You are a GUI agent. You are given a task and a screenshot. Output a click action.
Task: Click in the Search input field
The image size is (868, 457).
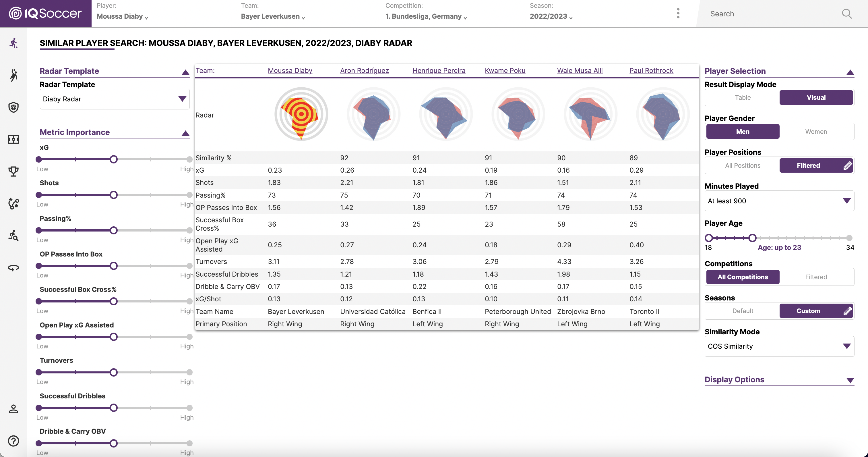click(x=772, y=14)
